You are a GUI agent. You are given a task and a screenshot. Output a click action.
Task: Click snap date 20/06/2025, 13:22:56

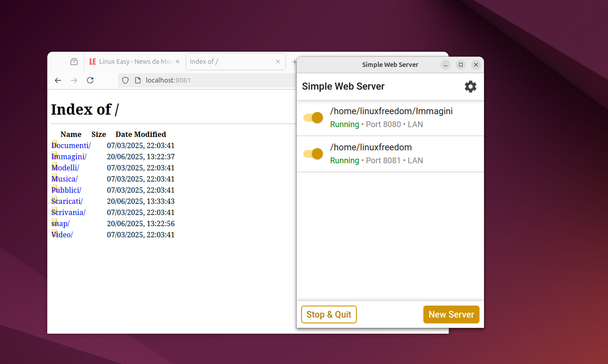(x=141, y=223)
